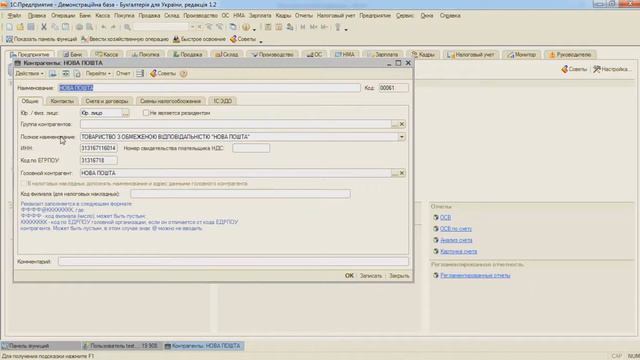Click the Отчет button in Контрагенты toolbar

(x=123, y=73)
